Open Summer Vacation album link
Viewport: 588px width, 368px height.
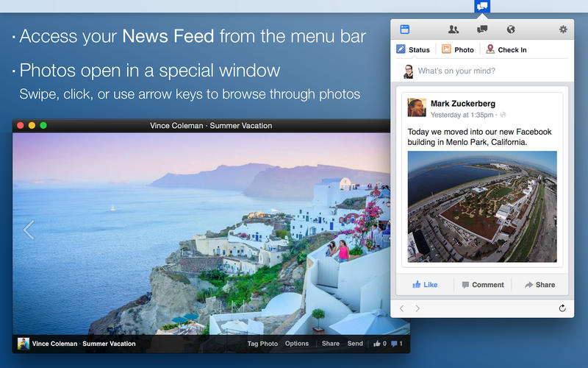point(109,344)
